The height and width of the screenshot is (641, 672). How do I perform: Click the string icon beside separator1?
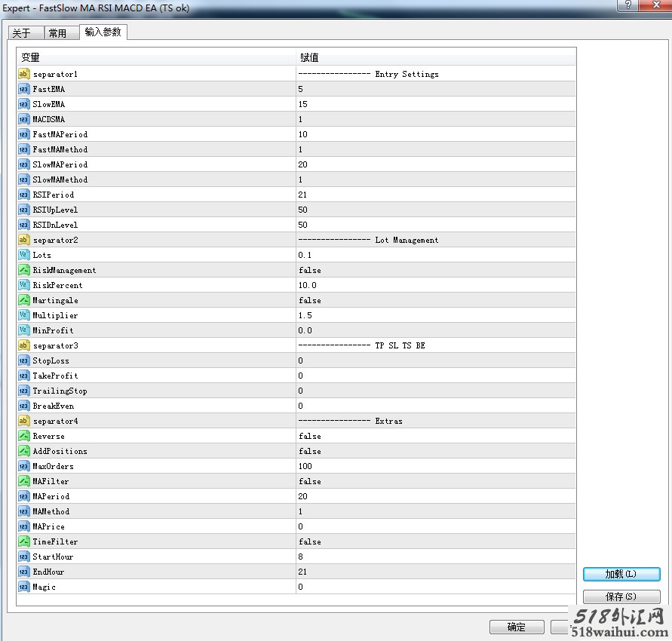pyautogui.click(x=24, y=74)
